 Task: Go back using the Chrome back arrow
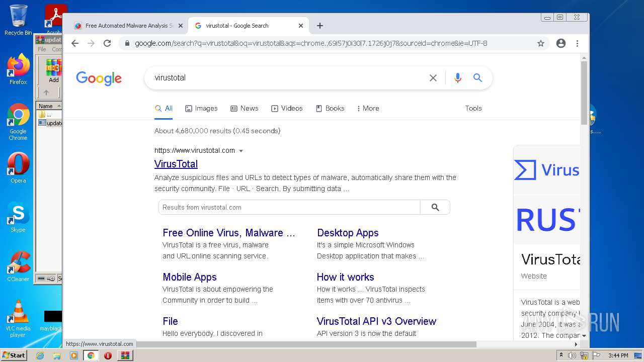point(75,43)
